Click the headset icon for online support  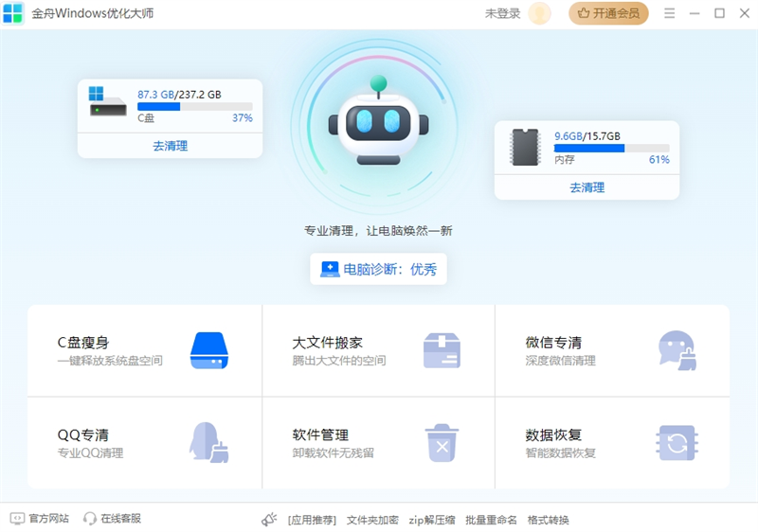point(89,519)
